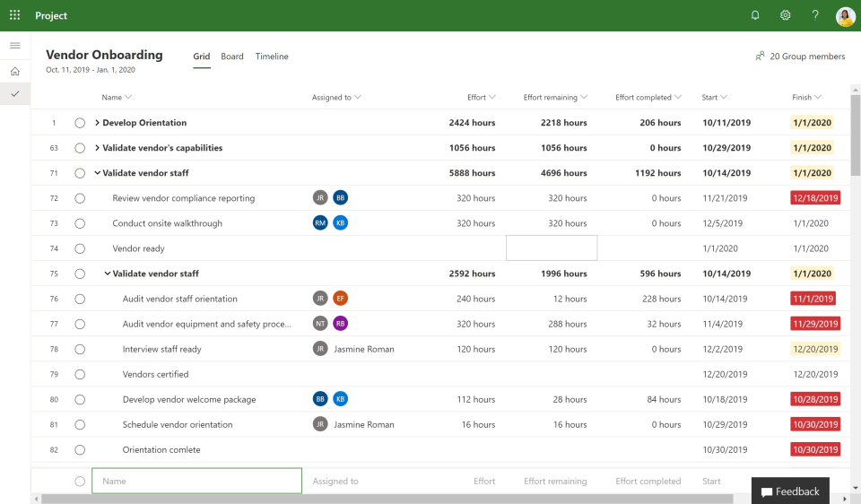861x504 pixels.
Task: Click the JR avatar on Review vendor compliance reporting
Action: [320, 197]
